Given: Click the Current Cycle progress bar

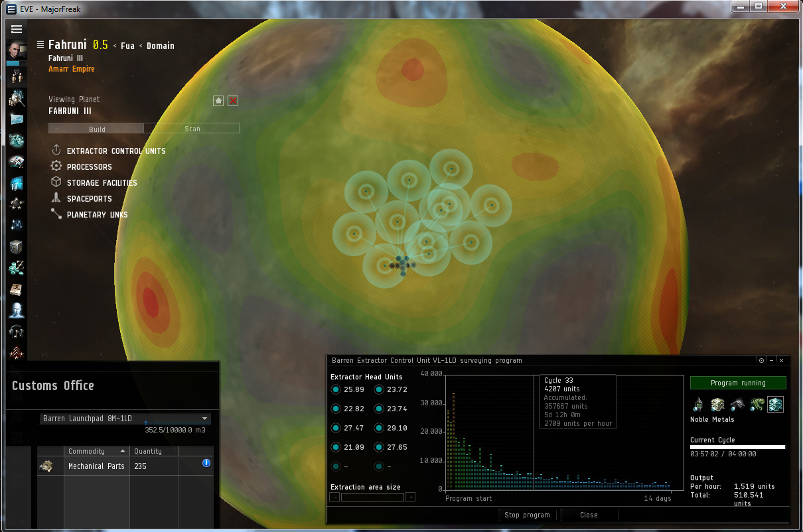Looking at the screenshot, I should click(x=738, y=447).
